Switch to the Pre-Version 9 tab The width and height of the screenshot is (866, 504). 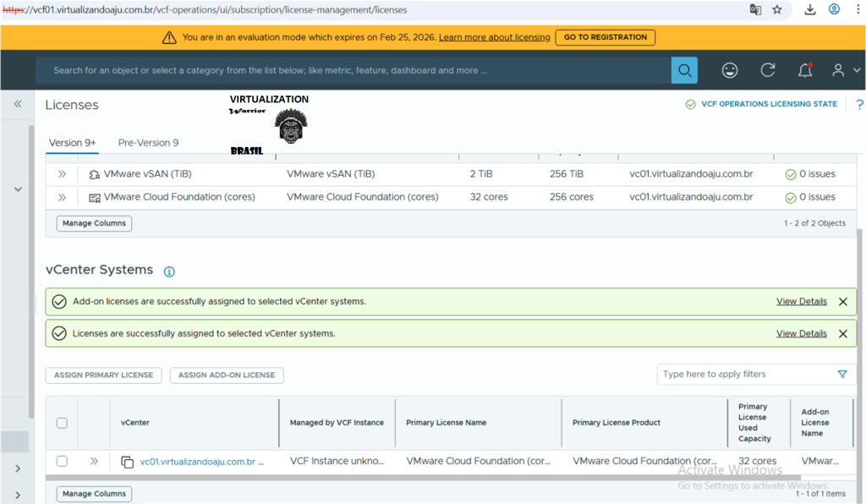coord(148,143)
